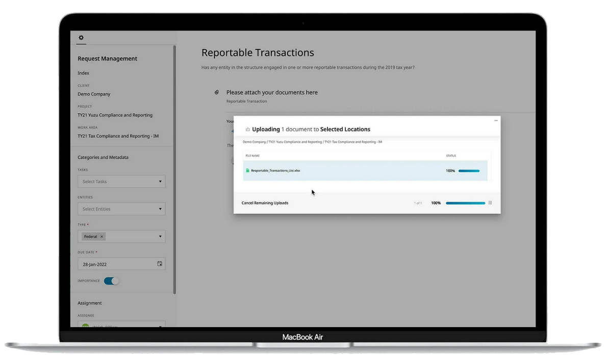Screen dimensions: 607x364
Task: Minimize the upload dialog
Action: click(496, 121)
